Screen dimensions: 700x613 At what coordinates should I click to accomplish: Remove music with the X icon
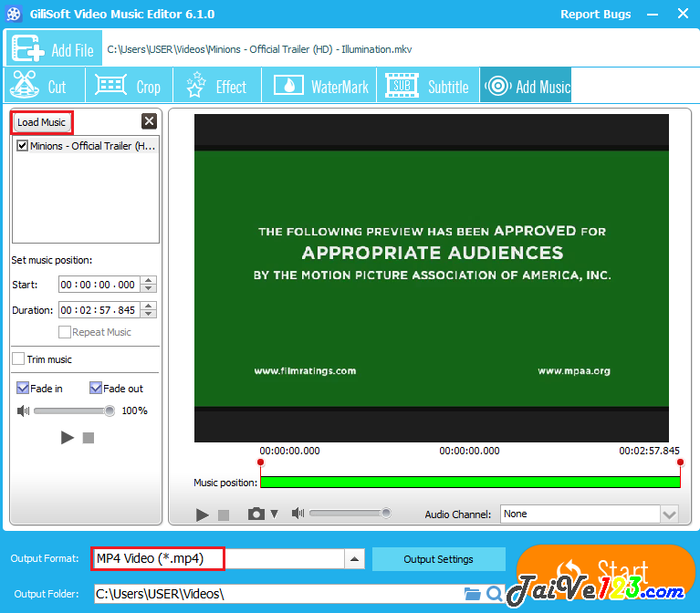(149, 121)
